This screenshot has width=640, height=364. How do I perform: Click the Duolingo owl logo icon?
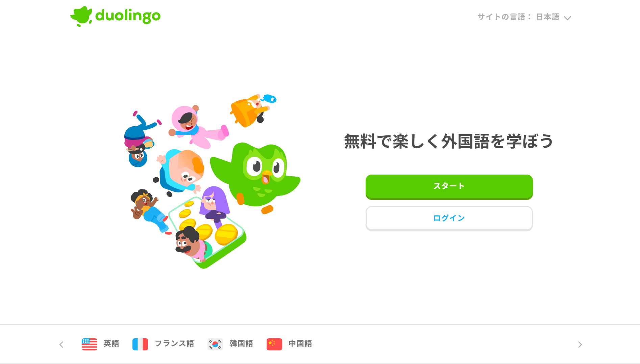tap(81, 16)
